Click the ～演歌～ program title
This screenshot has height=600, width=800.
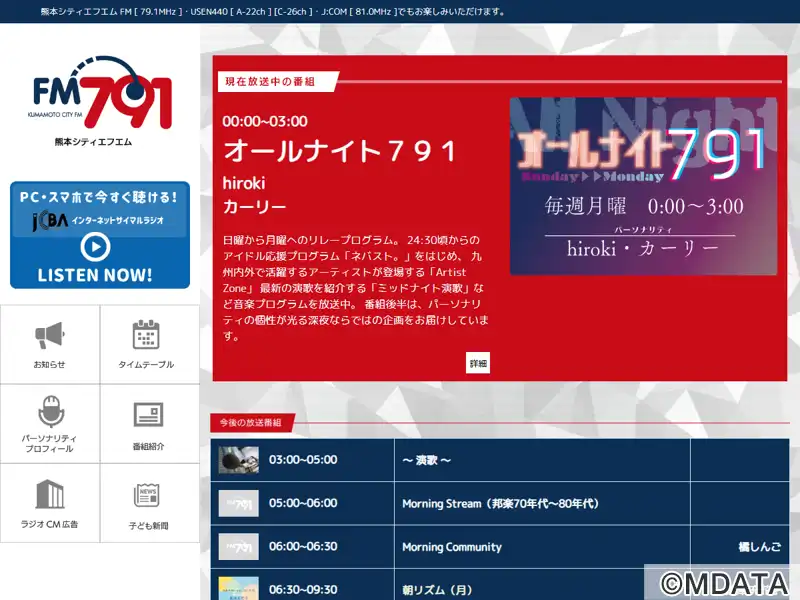tap(427, 460)
